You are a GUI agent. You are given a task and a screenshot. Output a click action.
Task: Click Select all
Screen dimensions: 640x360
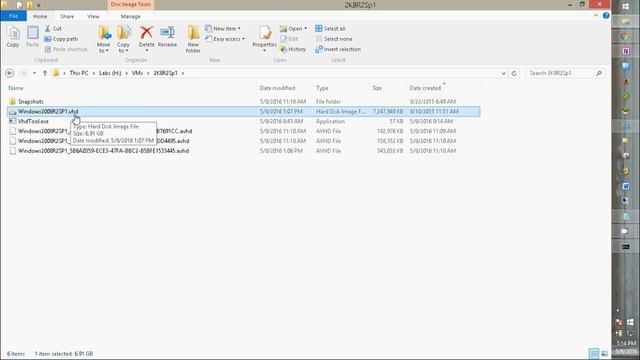tap(330, 29)
